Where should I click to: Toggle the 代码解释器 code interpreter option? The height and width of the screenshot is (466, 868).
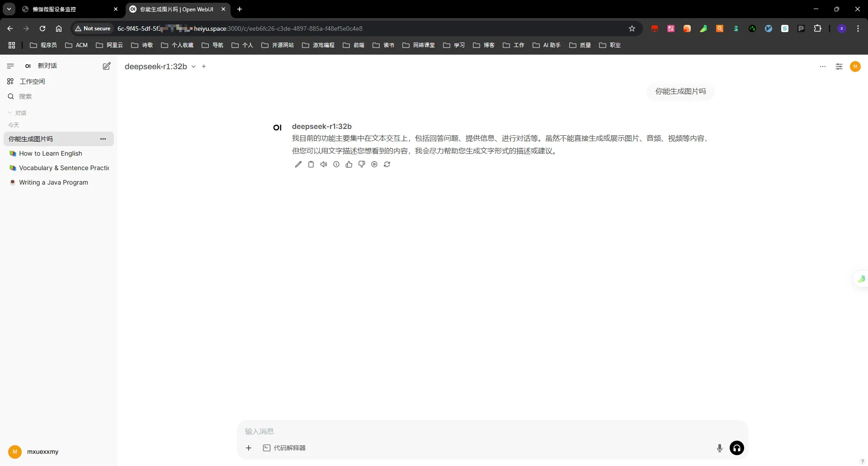coord(284,448)
